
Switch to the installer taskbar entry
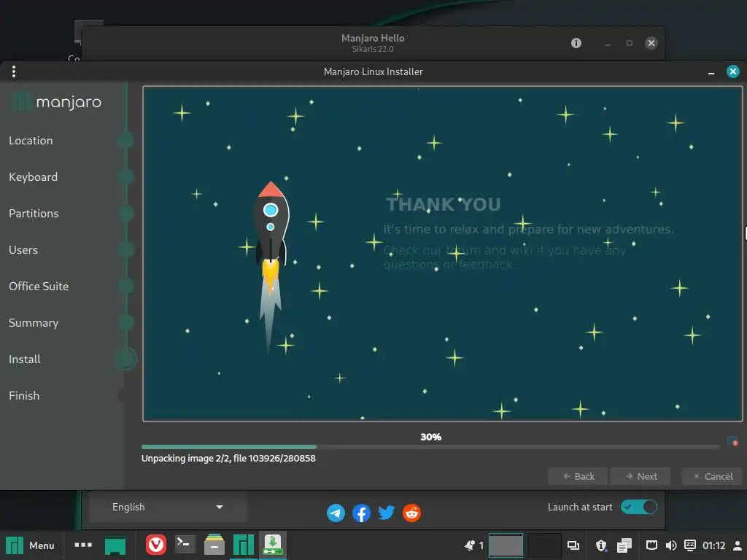[273, 545]
